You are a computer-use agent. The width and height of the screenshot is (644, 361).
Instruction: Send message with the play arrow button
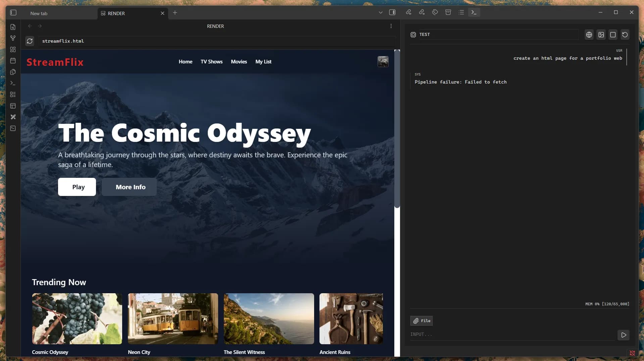point(624,335)
